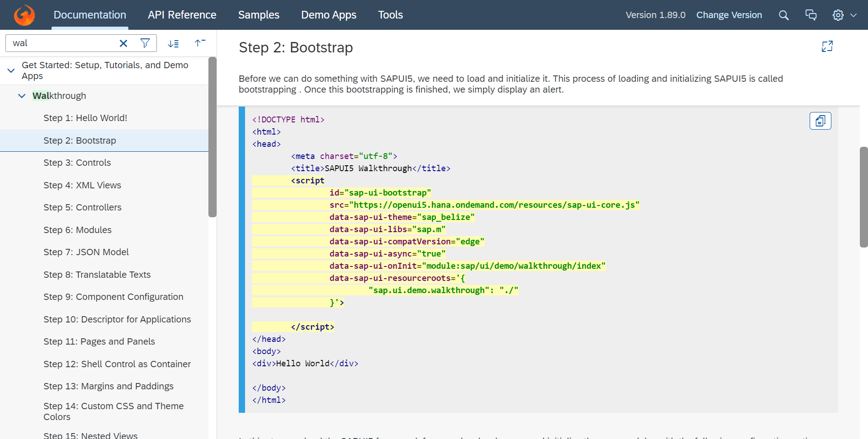Click the <!DOCTYPE html> code line

[x=288, y=120]
